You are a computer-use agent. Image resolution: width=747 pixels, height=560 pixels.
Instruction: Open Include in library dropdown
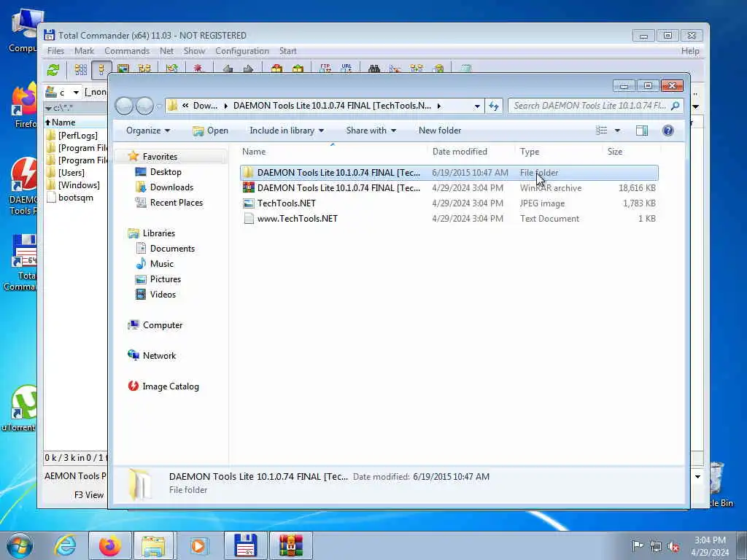(287, 131)
